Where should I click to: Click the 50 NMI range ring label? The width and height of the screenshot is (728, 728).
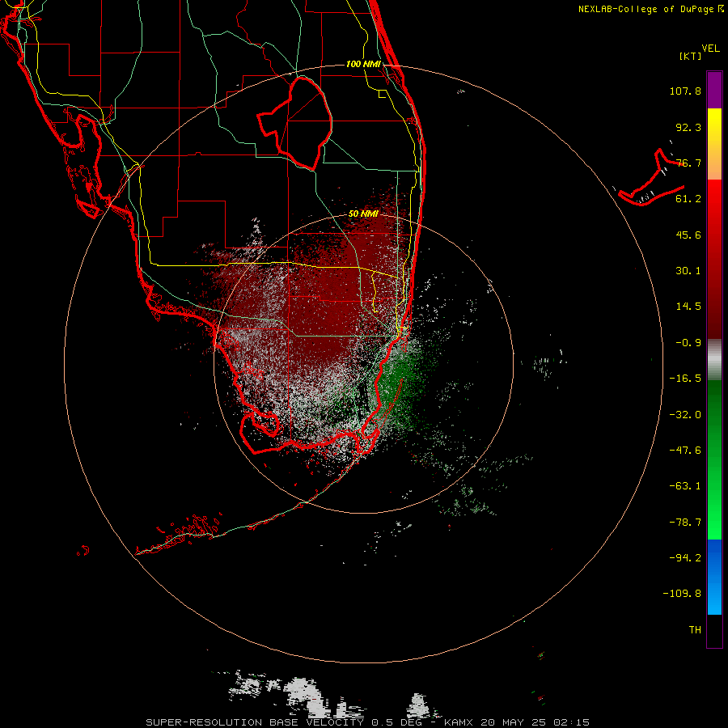(x=363, y=214)
